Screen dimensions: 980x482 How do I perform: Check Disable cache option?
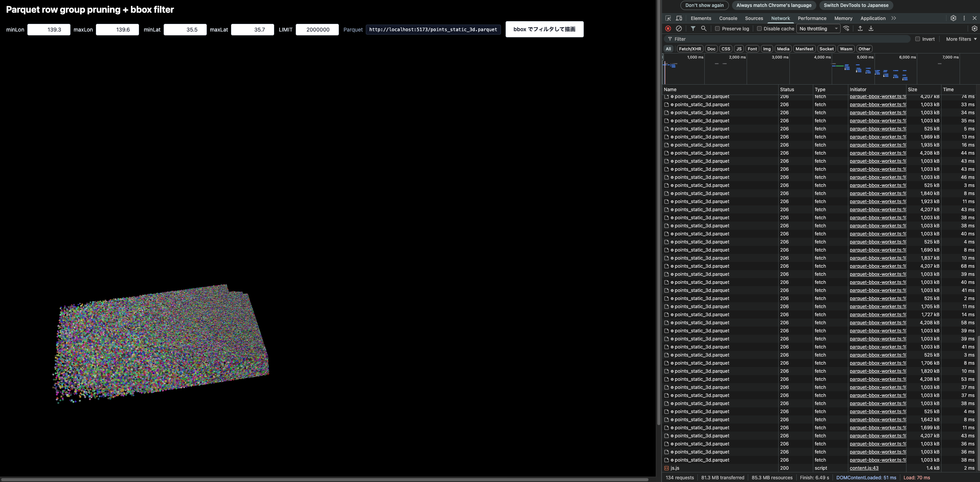tap(759, 28)
